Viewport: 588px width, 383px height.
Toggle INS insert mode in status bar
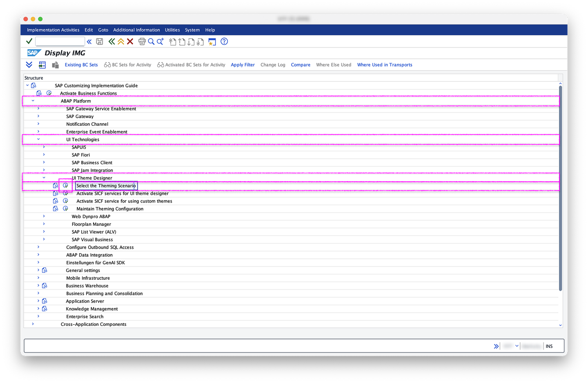[x=549, y=346]
